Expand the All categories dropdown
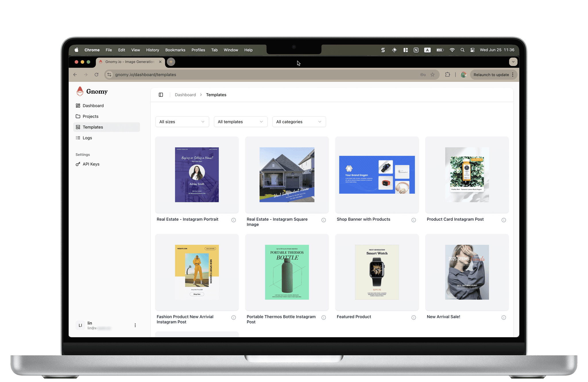 [299, 122]
